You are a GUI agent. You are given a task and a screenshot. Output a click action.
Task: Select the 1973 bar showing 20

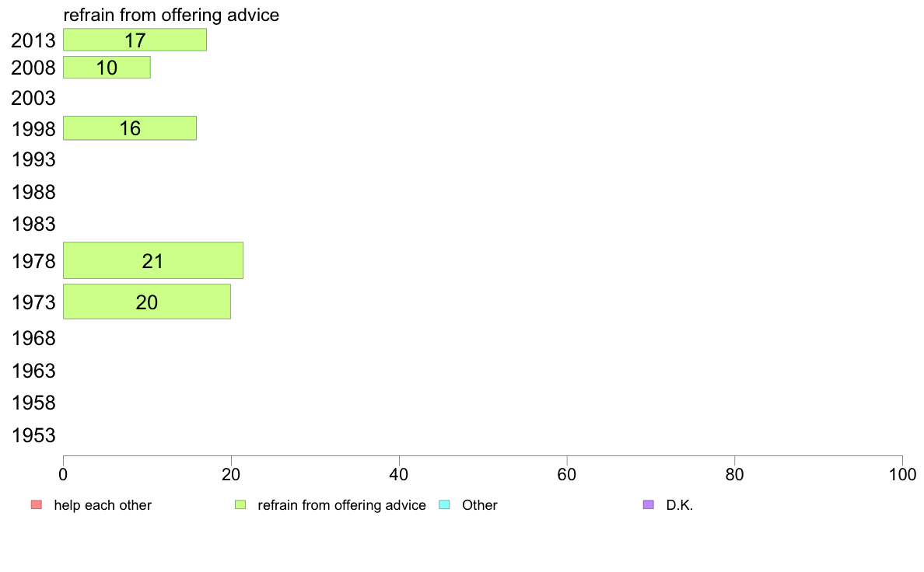[x=147, y=302]
